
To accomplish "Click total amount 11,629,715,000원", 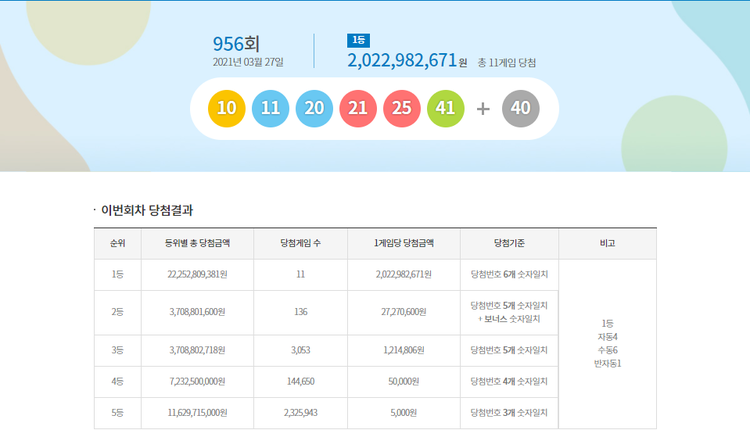I will [x=198, y=413].
